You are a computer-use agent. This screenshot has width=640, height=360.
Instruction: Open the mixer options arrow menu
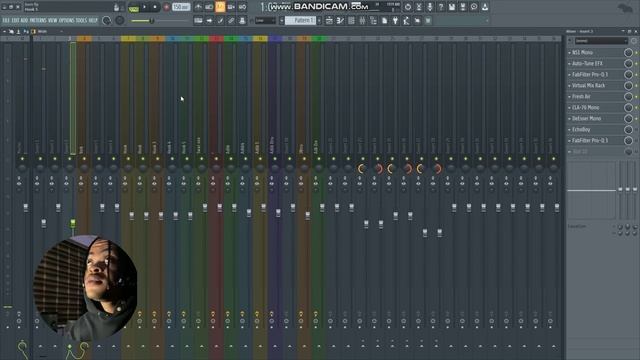tap(4, 31)
